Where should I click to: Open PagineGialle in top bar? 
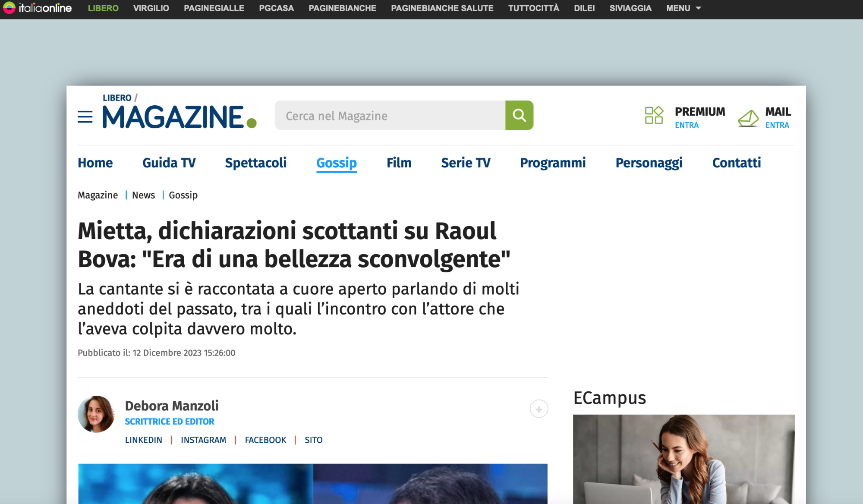pyautogui.click(x=214, y=8)
